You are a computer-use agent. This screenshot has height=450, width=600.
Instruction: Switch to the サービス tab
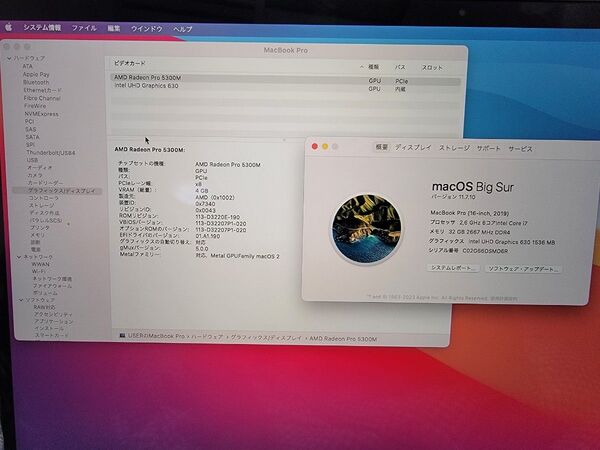[520, 148]
